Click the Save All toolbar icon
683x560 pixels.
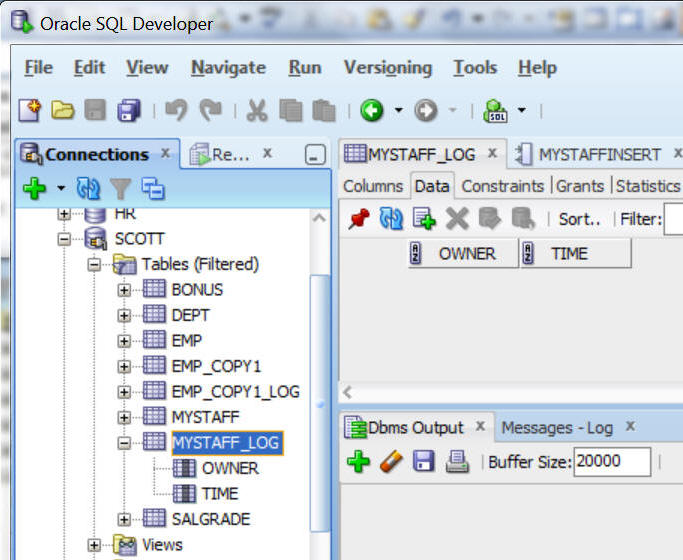[x=129, y=110]
